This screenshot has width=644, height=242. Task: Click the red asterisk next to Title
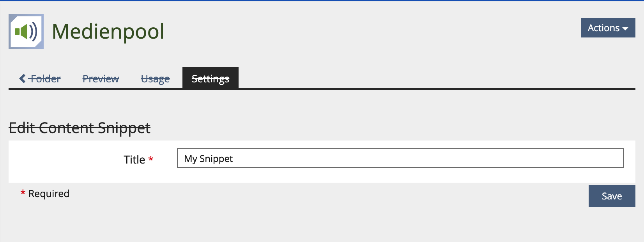[x=151, y=159]
